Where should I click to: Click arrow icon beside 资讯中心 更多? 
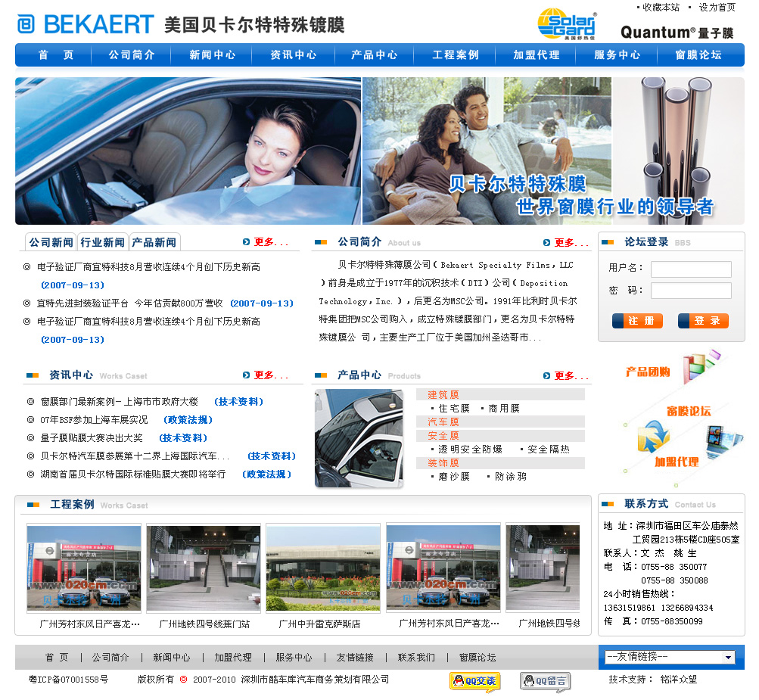point(246,375)
